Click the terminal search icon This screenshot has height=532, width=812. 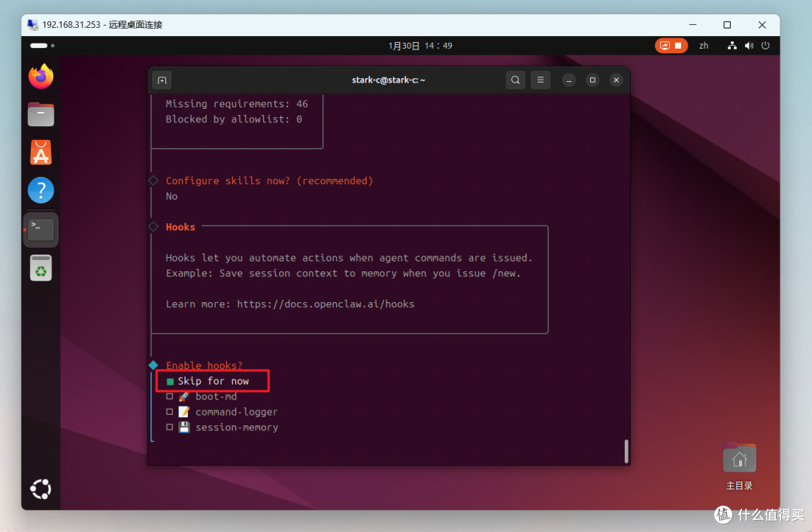tap(515, 80)
